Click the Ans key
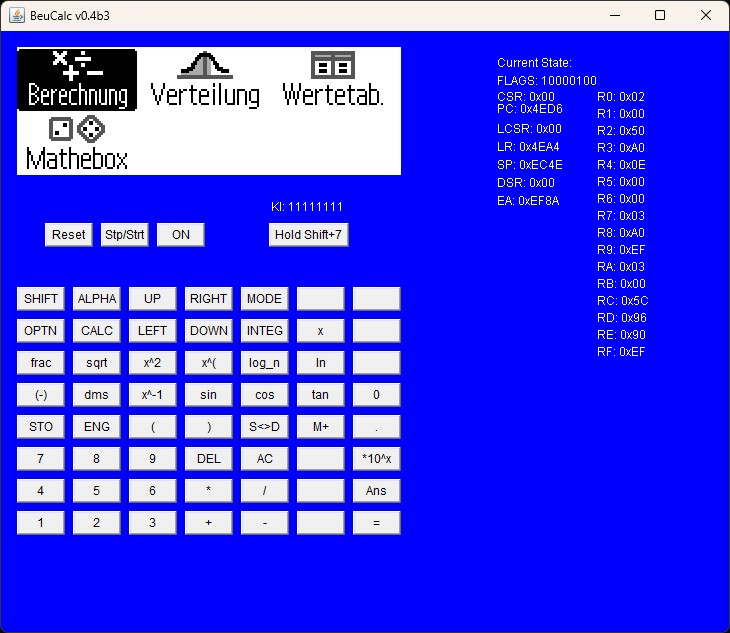Screen dimensions: 730x633 376,491
